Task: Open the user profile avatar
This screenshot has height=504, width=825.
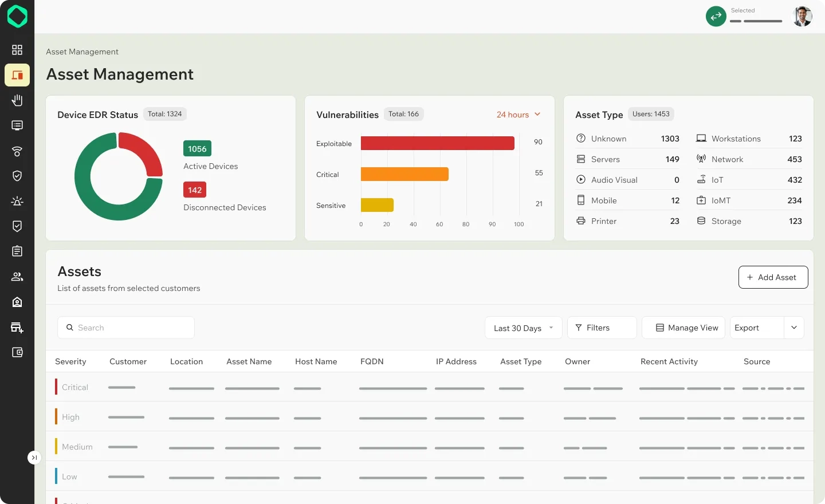Action: (802, 17)
